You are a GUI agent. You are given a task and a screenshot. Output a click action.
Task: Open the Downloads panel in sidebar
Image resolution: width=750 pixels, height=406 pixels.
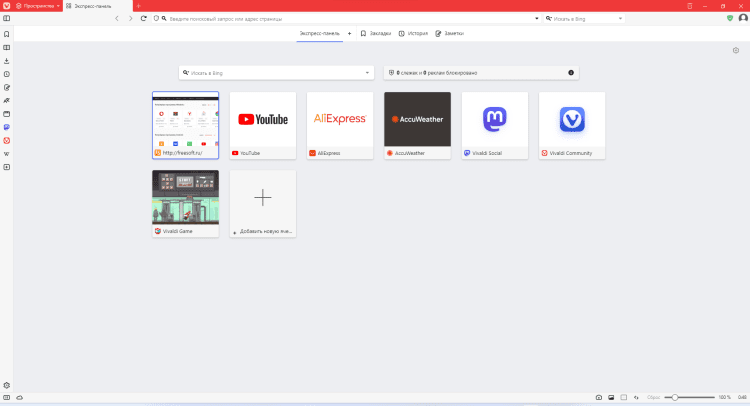[x=7, y=61]
